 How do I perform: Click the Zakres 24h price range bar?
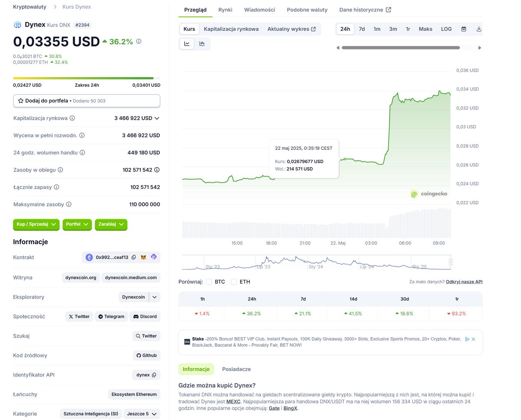[87, 78]
